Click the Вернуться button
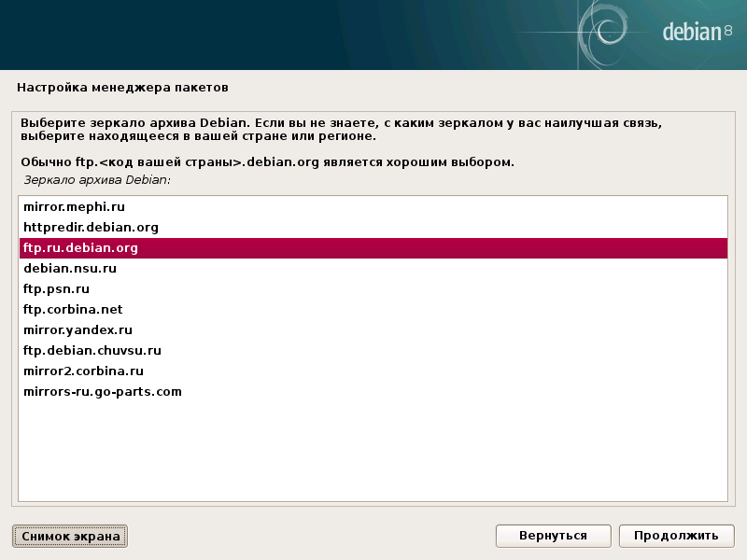Viewport: 747px width, 560px height. click(x=553, y=536)
